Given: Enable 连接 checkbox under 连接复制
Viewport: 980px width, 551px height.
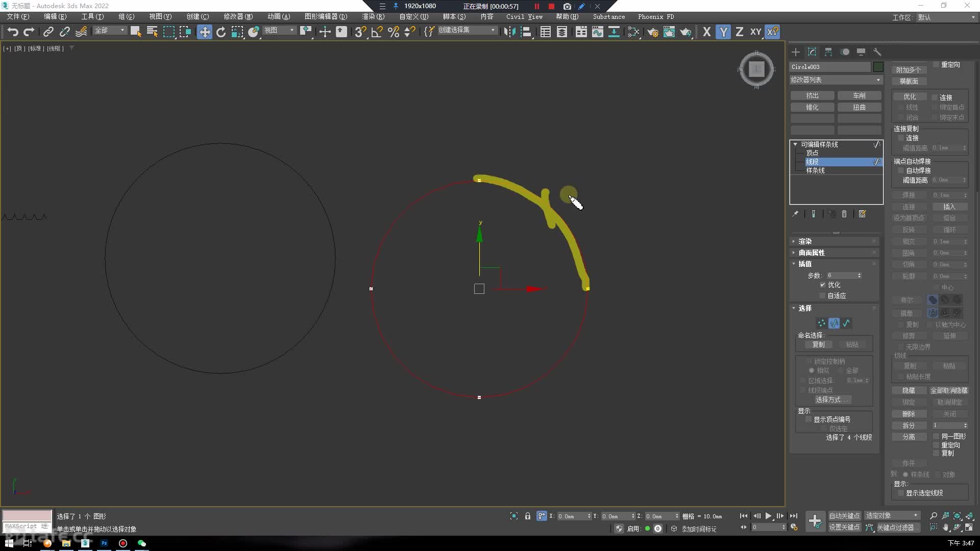Looking at the screenshot, I should click(x=901, y=138).
